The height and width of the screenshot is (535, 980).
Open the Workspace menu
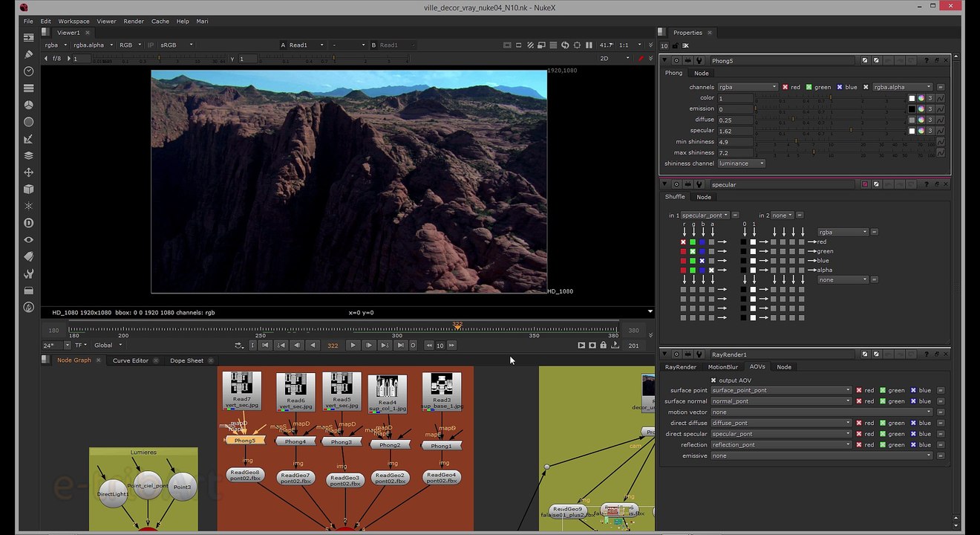tap(73, 22)
